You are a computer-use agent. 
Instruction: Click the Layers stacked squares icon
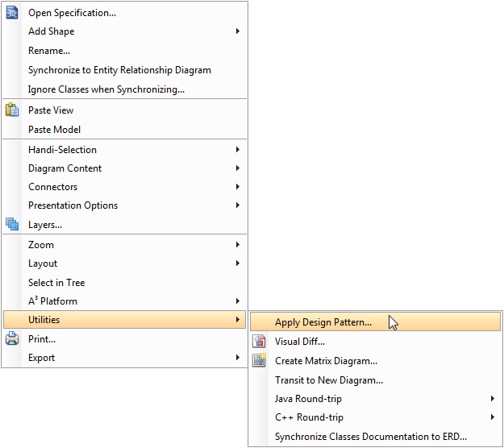click(x=12, y=224)
